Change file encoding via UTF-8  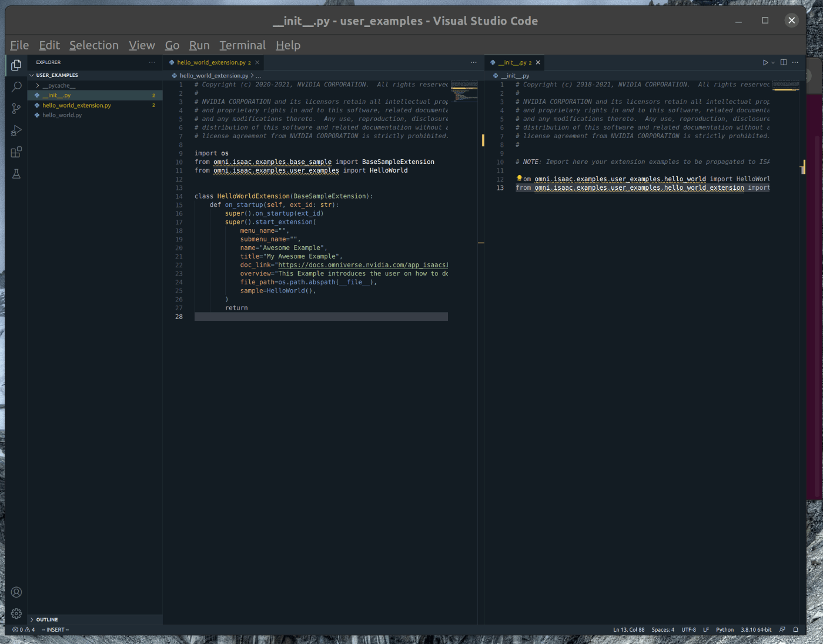tap(689, 630)
